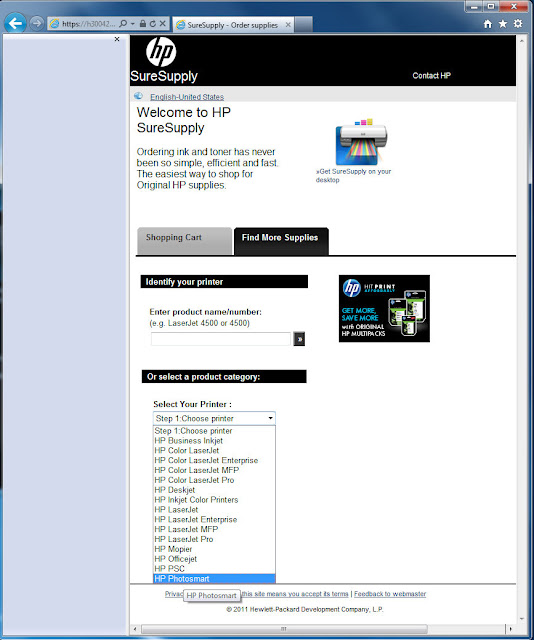This screenshot has height=640, width=534.
Task: Collapse the Step 1:Choose printer combo box
Action: (x=214, y=418)
